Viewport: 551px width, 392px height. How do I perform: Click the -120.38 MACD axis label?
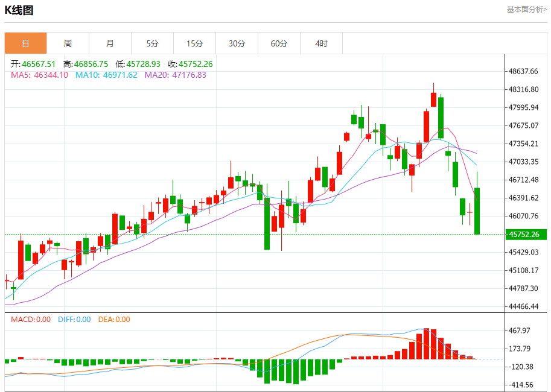coord(521,367)
